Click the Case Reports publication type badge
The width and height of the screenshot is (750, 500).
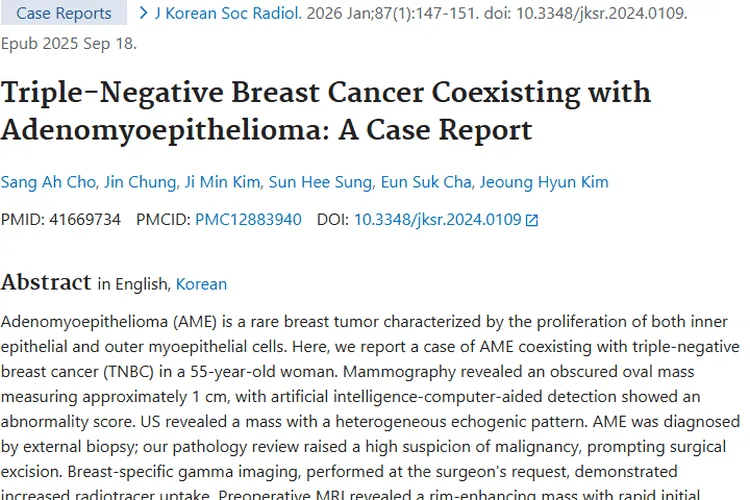coord(64,14)
